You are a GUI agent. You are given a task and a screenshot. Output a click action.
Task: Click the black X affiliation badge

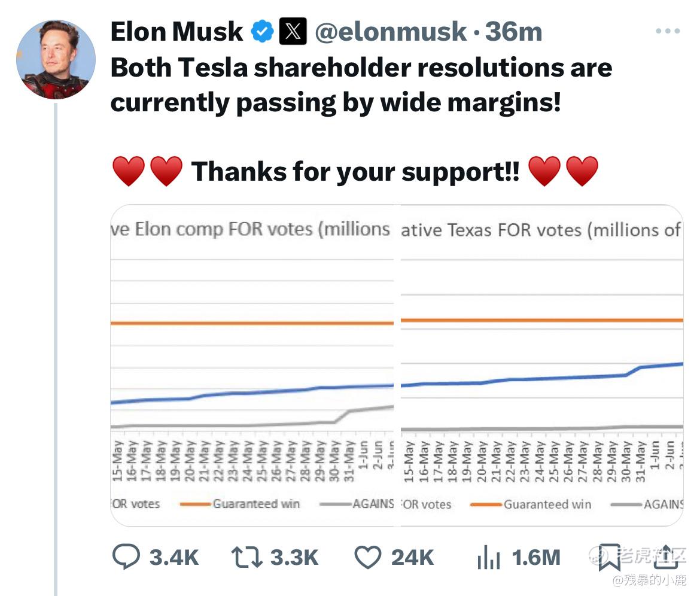(293, 32)
